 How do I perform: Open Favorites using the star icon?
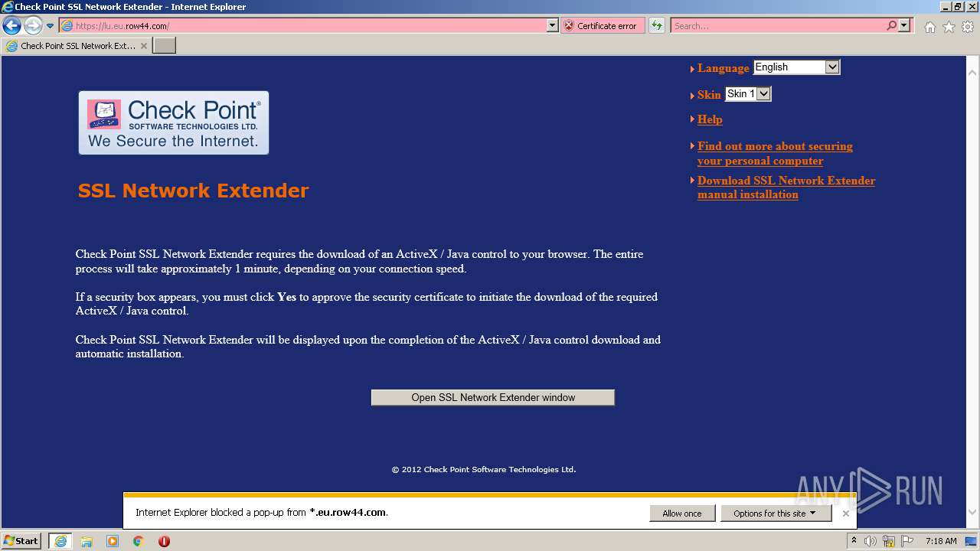949,27
